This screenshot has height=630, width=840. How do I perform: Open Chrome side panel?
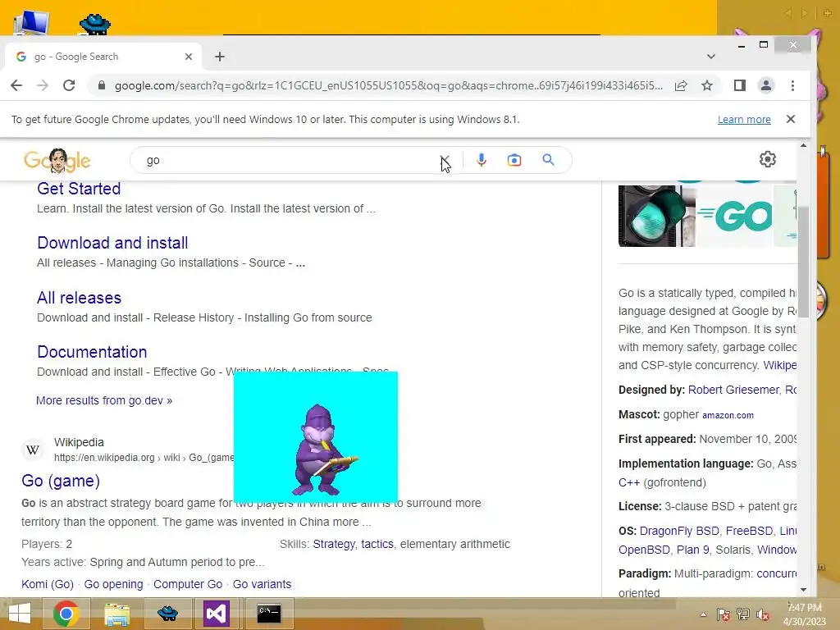click(x=740, y=85)
